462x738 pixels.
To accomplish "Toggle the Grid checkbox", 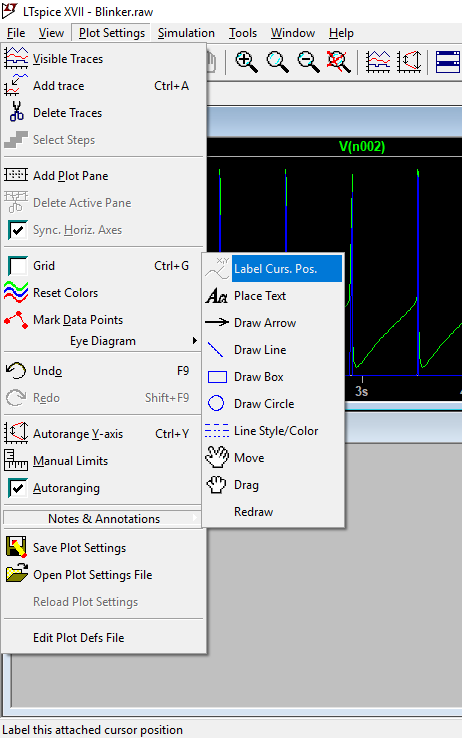I will (18, 265).
